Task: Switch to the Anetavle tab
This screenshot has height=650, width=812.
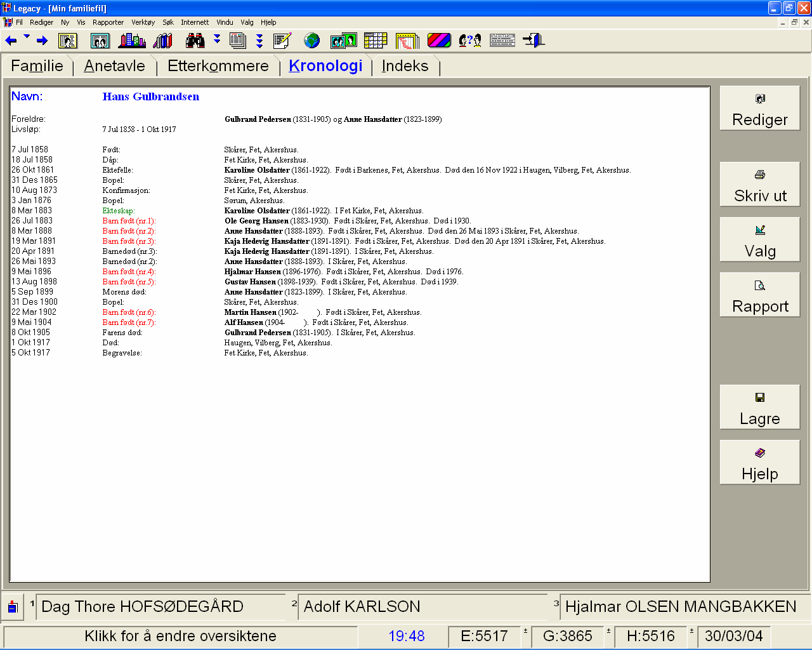Action: coord(115,66)
